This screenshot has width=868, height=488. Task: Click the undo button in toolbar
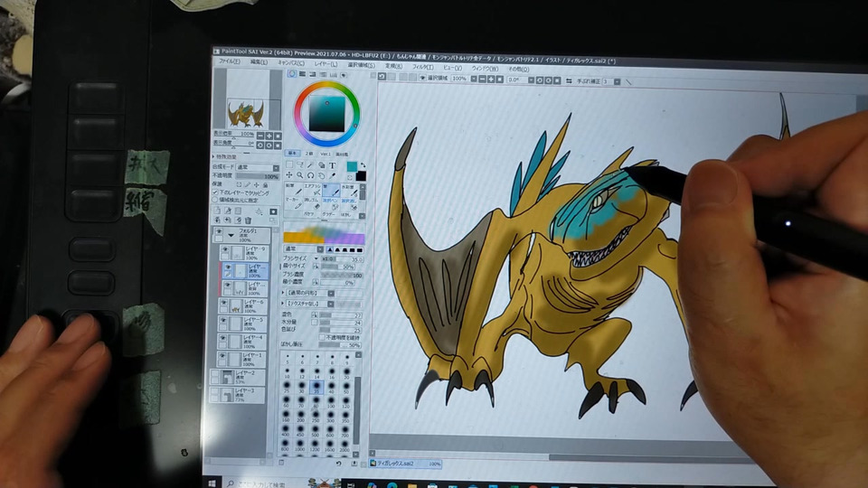click(382, 76)
